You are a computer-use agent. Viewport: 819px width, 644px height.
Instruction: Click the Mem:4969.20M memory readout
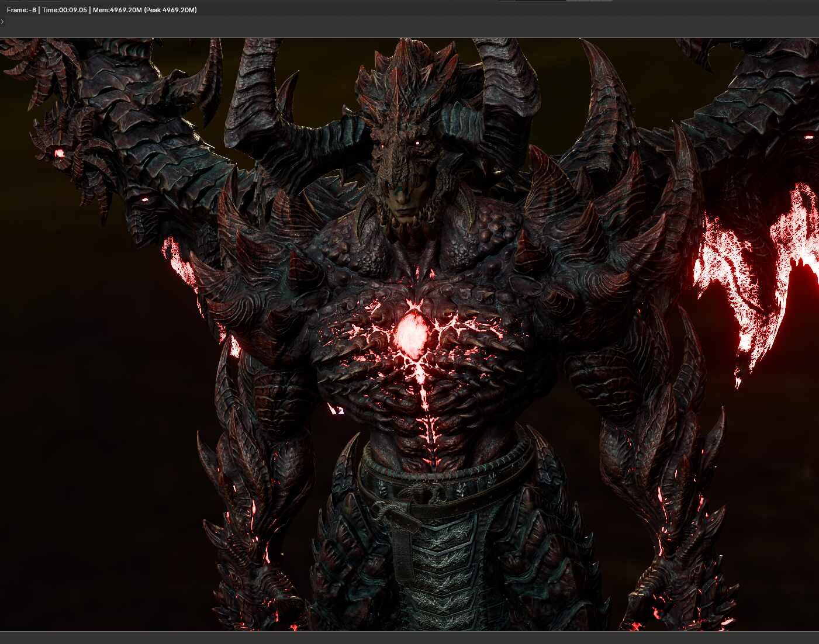pos(117,10)
